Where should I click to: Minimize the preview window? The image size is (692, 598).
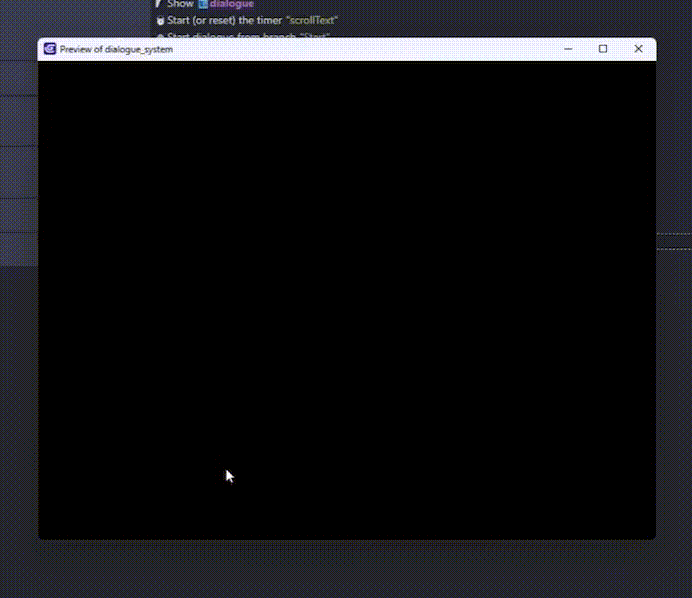(568, 49)
